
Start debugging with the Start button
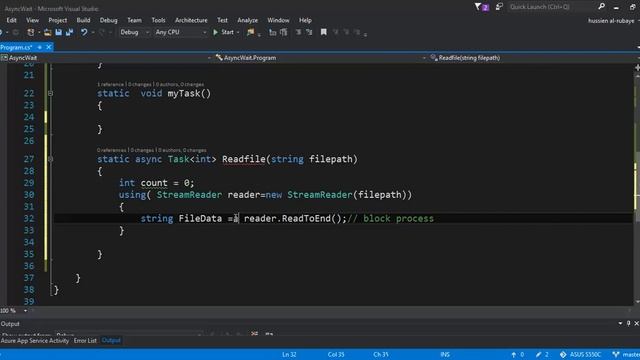click(x=223, y=32)
